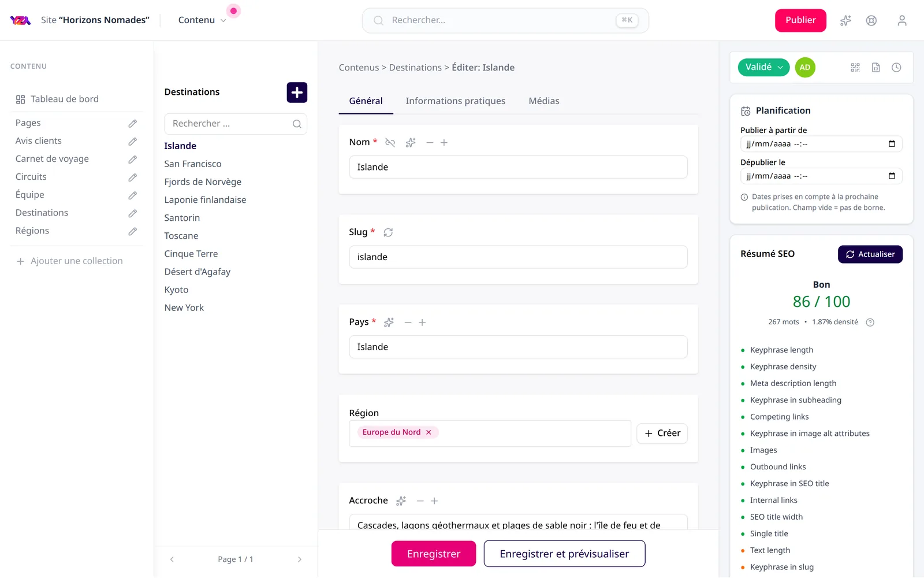This screenshot has width=924, height=578.
Task: Click the minus stepper beside Pays
Action: (x=408, y=323)
